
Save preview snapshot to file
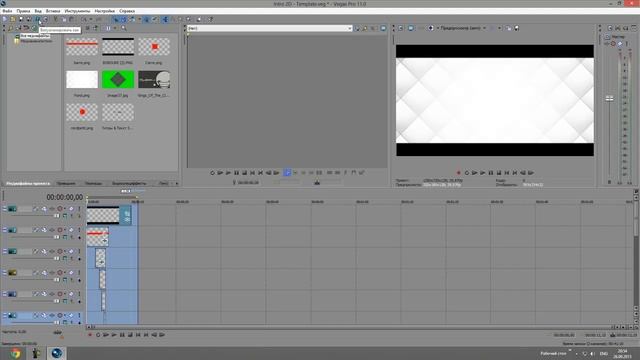[517, 28]
